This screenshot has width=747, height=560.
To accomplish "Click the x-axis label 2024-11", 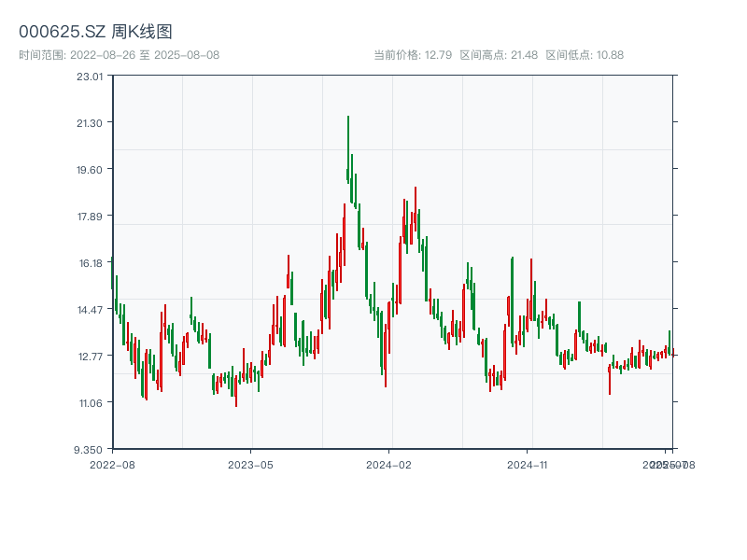I will pyautogui.click(x=527, y=465).
